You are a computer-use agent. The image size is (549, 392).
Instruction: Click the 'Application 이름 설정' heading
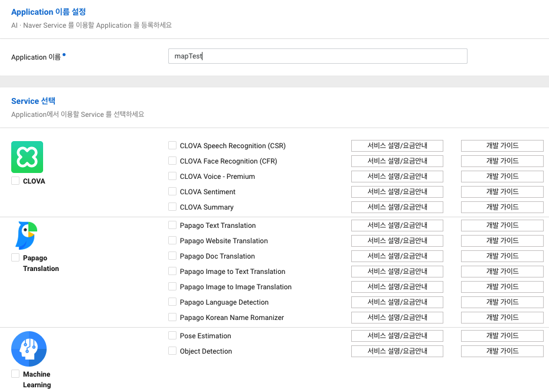tap(48, 12)
